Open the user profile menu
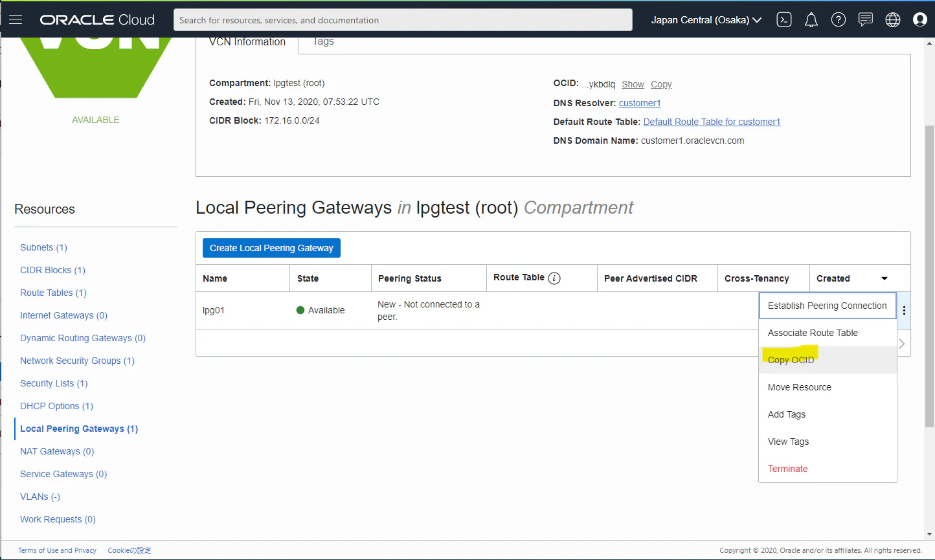Image resolution: width=935 pixels, height=560 pixels. point(920,19)
